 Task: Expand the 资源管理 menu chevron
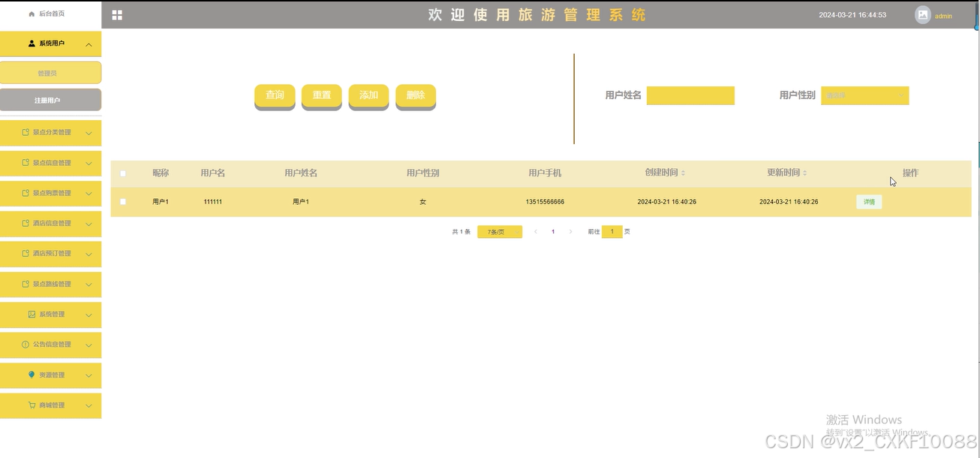click(89, 375)
